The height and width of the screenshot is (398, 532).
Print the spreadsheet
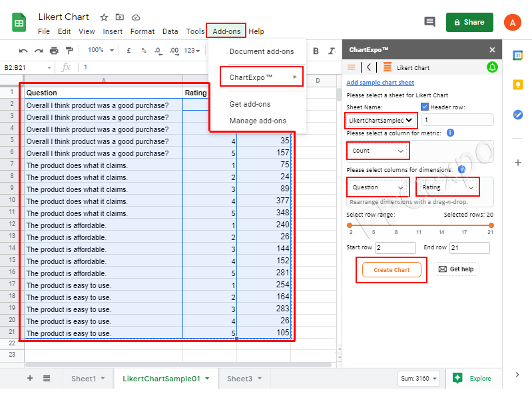tap(54, 51)
